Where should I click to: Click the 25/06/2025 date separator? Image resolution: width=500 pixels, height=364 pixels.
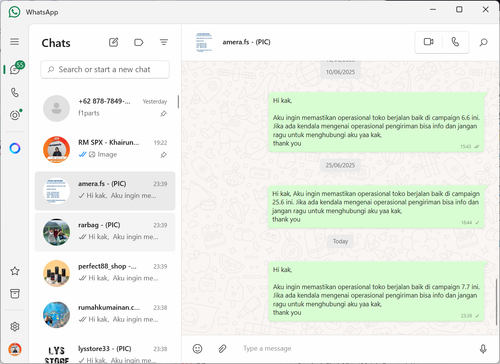340,165
